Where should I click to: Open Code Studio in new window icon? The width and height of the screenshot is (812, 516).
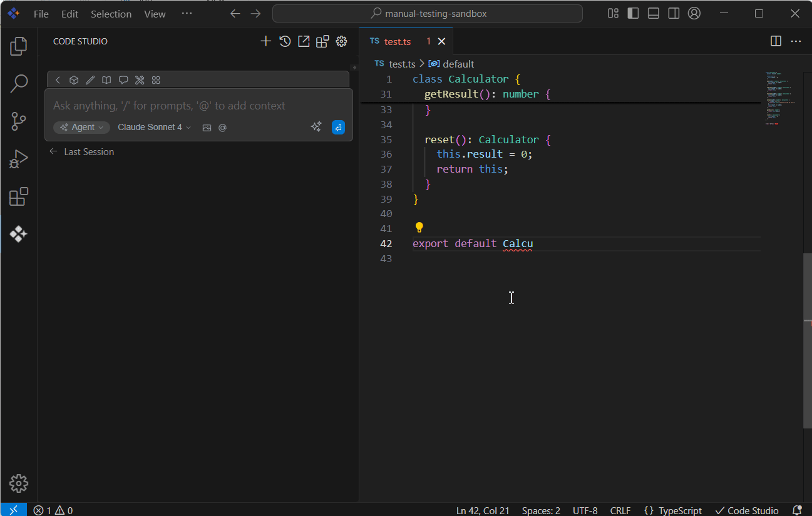click(x=304, y=41)
